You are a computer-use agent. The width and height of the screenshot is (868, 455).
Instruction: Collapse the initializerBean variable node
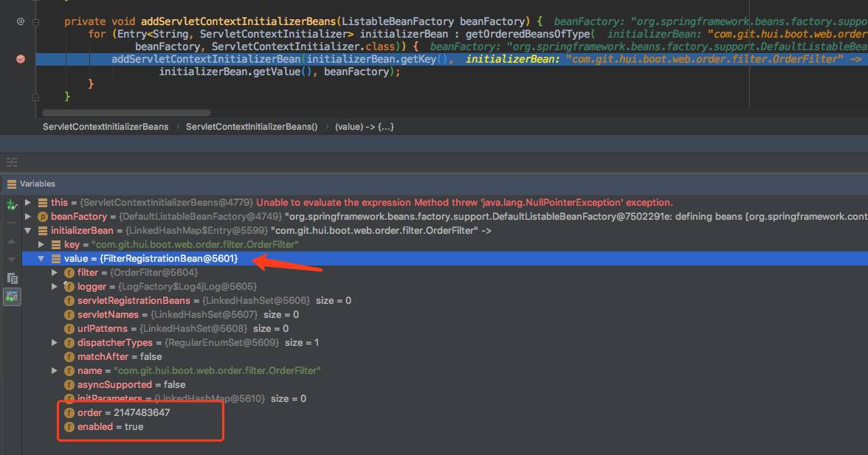(28, 231)
